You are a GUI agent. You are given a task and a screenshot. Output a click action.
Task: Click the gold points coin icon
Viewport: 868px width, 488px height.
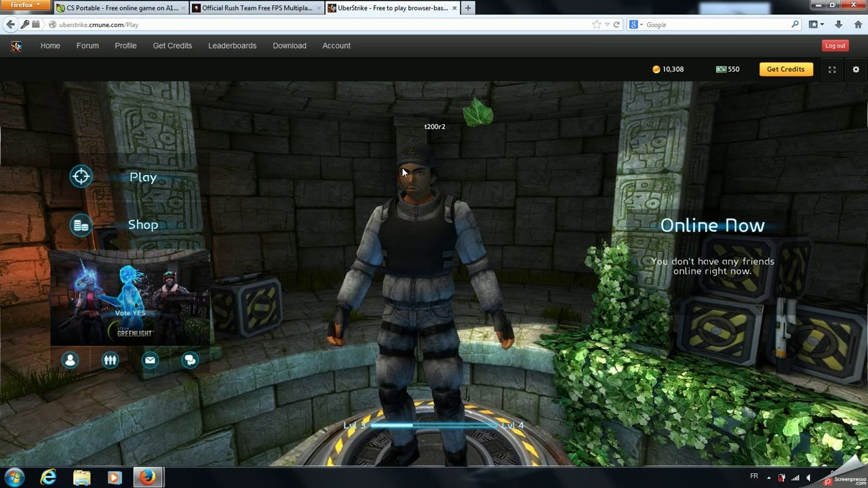pos(656,69)
